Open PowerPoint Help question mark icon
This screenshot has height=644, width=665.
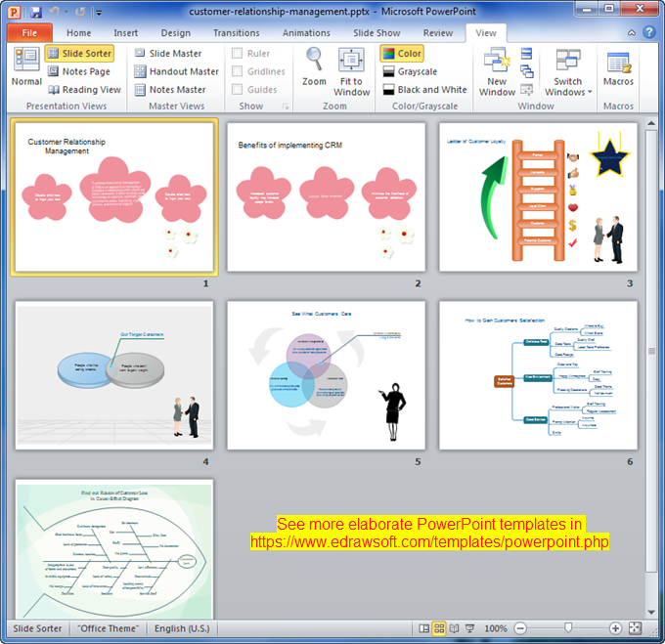(649, 32)
